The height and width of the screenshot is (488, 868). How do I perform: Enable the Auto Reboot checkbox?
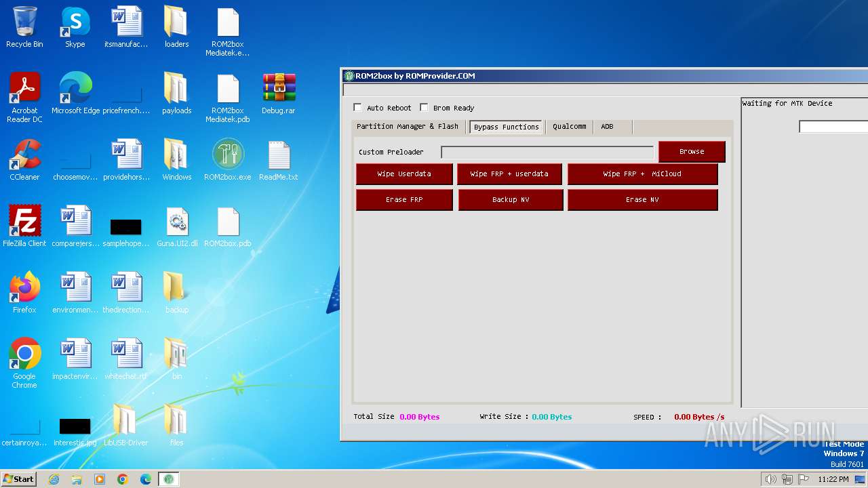[x=357, y=107]
